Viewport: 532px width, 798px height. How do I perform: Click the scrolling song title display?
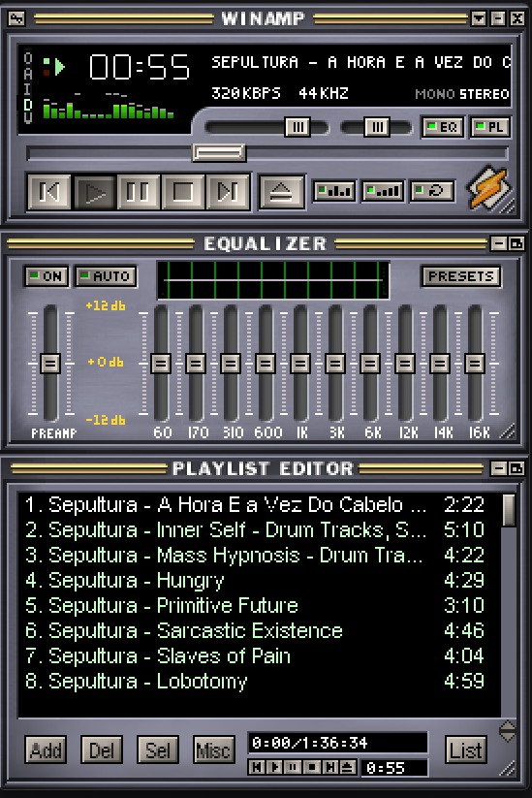(361, 63)
